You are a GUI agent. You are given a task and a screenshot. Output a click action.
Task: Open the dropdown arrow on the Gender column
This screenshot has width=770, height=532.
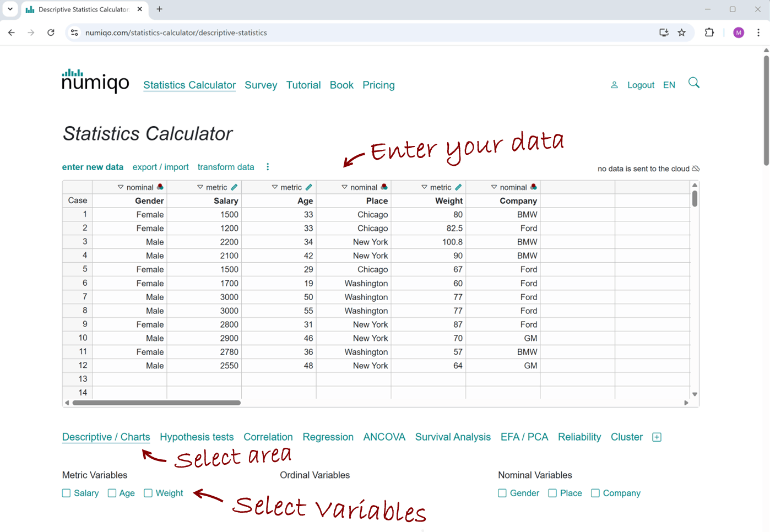(121, 187)
